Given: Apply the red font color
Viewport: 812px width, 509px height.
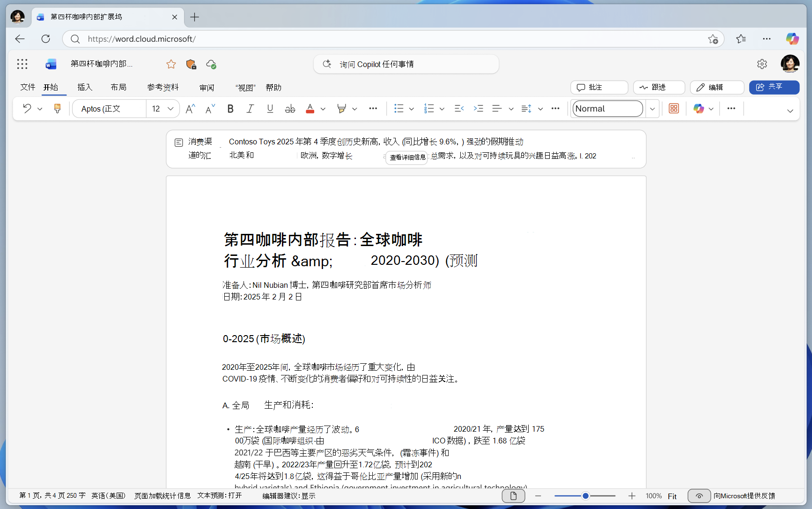Looking at the screenshot, I should point(310,109).
